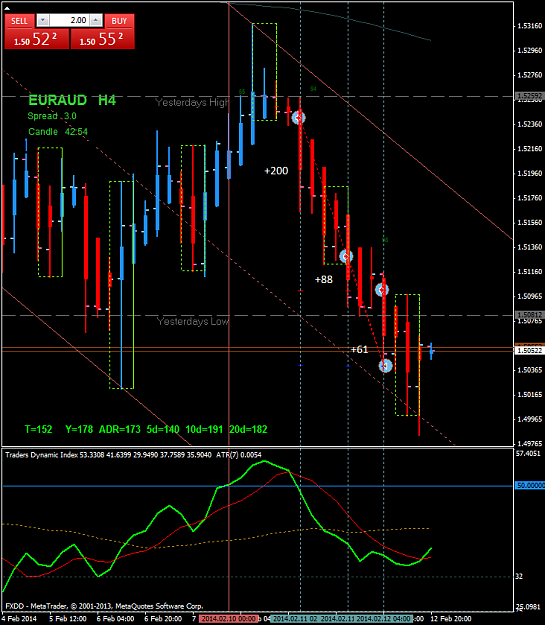Select the Spread 3.0 label
Screen dimensions: 545x625
[52, 116]
